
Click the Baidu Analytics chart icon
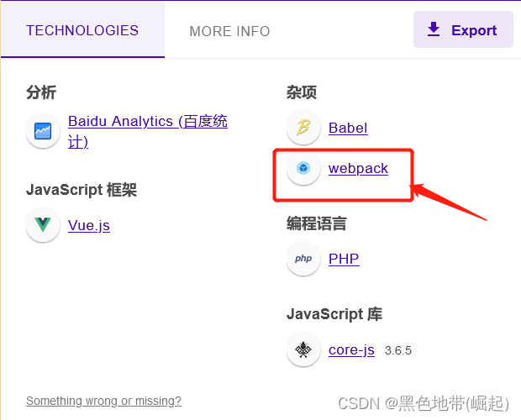coord(43,131)
